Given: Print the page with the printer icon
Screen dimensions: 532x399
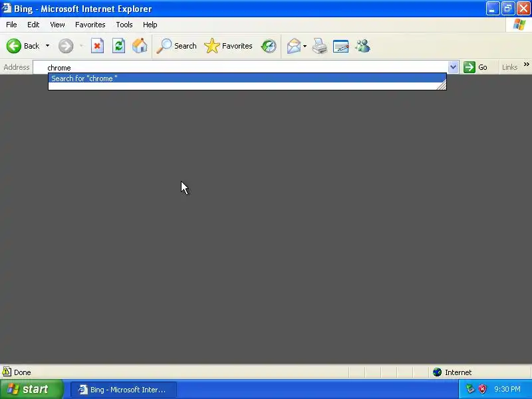Looking at the screenshot, I should coord(320,46).
